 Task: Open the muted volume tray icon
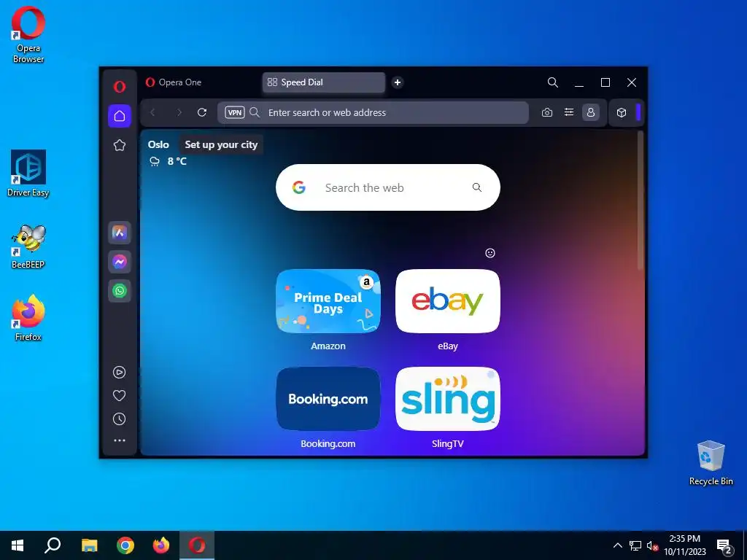[652, 545]
